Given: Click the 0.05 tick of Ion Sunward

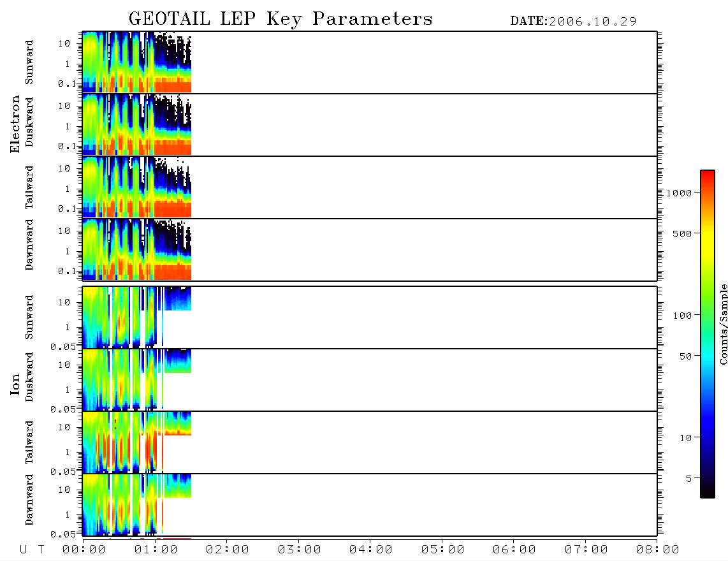Looking at the screenshot, I should (62, 346).
